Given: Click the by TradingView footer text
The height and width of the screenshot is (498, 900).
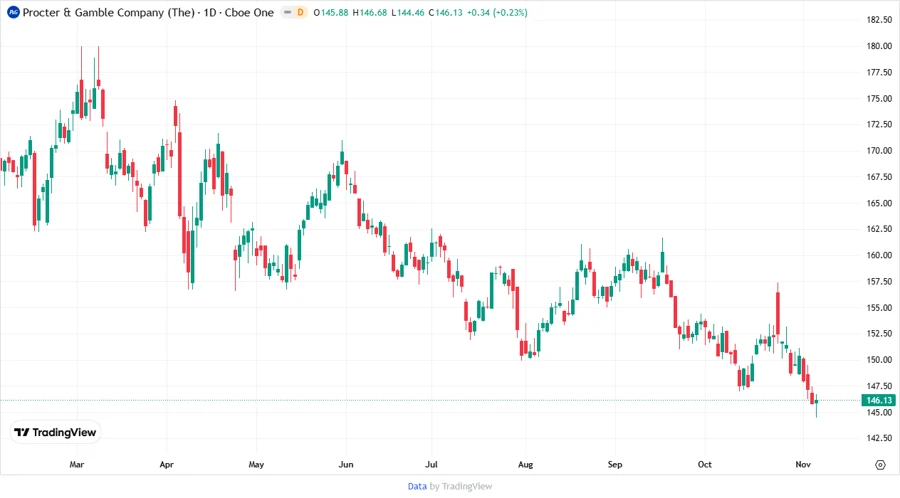Looking at the screenshot, I should click(x=461, y=486).
